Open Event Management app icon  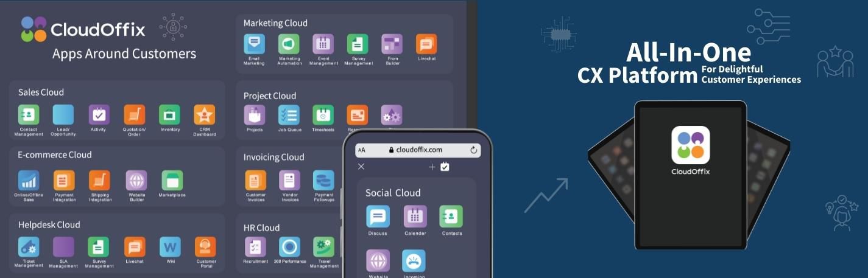(x=323, y=44)
